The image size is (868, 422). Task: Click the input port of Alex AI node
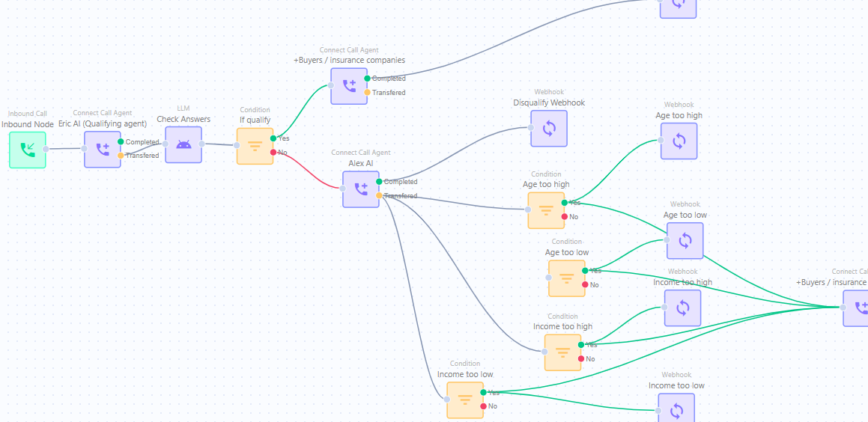(x=343, y=189)
